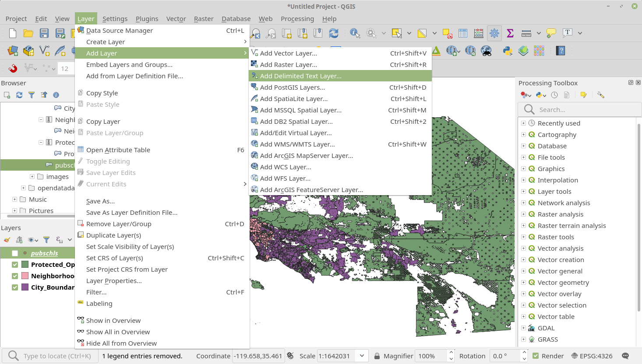Click the Processing Toolbox options wrench icon

click(601, 95)
